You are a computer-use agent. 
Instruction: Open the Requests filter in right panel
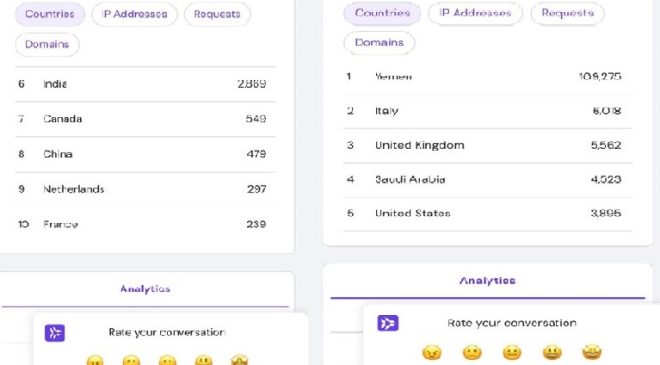tap(568, 13)
